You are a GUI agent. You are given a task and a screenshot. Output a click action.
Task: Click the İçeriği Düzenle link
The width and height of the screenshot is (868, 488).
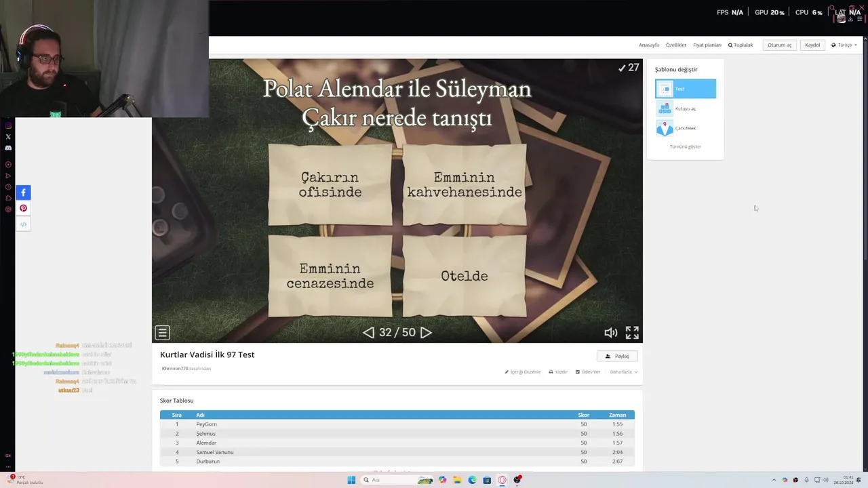point(523,372)
